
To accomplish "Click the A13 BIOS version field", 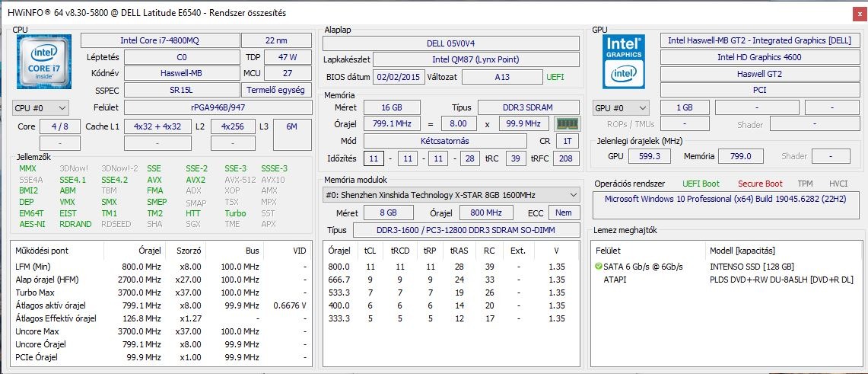I will 502,77.
